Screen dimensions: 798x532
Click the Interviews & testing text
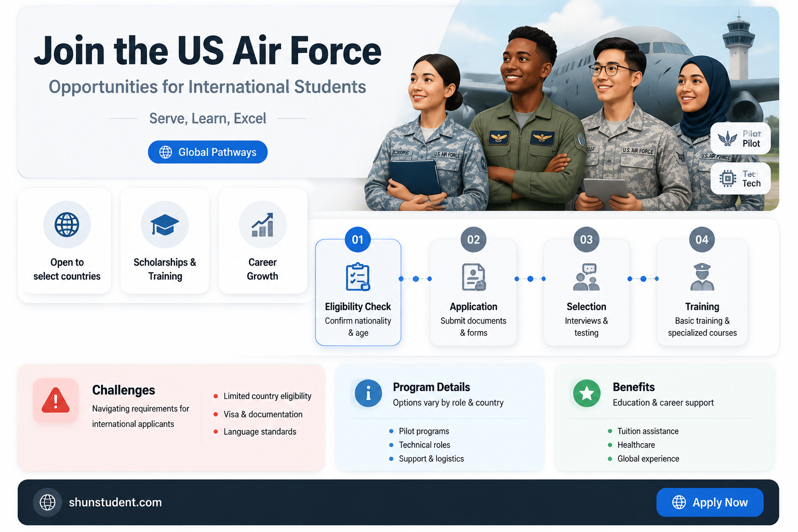tap(587, 327)
